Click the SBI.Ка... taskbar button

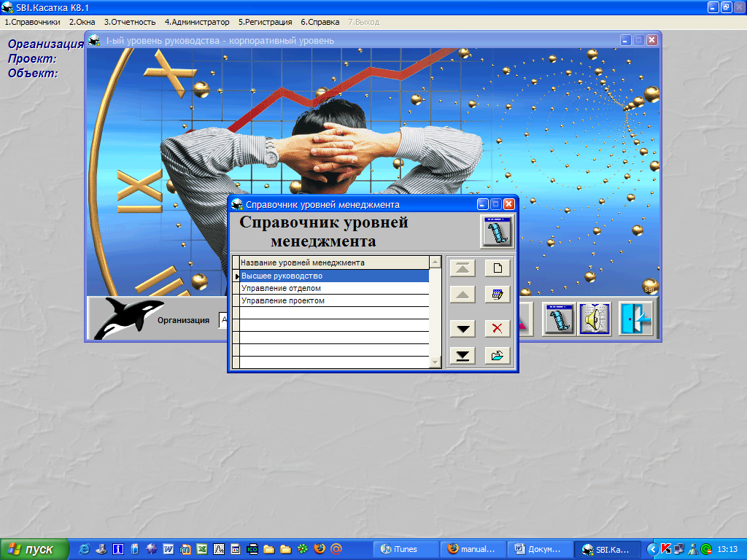[607, 549]
